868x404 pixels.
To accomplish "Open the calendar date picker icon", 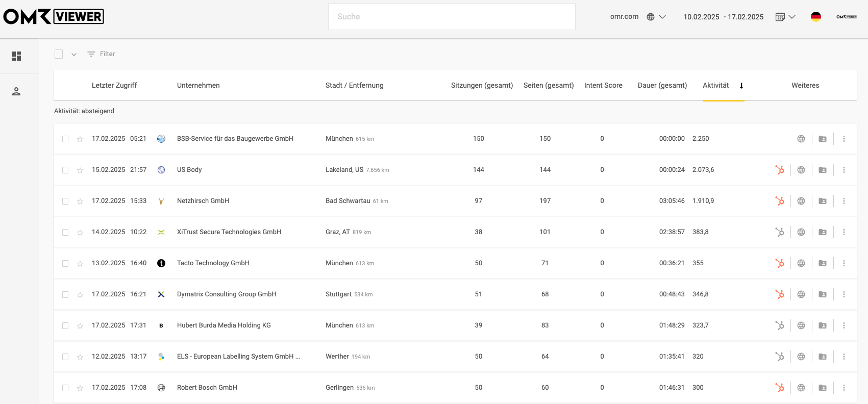I will pyautogui.click(x=780, y=17).
